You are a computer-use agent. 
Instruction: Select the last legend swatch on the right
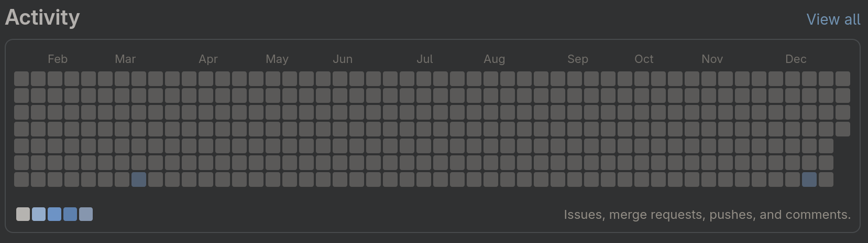coord(86,214)
